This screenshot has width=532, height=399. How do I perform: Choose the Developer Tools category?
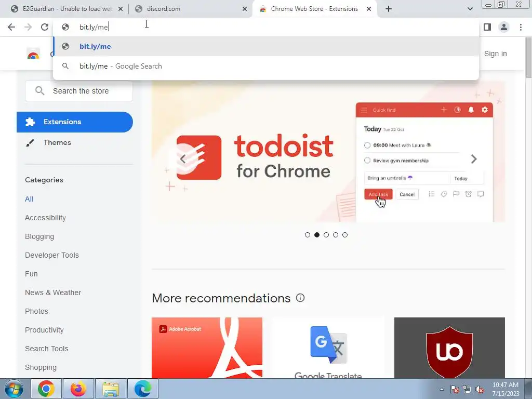(52, 255)
